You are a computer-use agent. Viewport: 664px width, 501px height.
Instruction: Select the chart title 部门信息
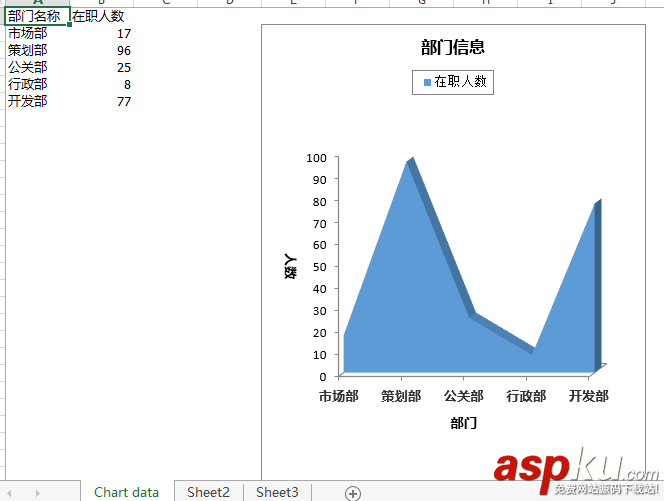[453, 47]
